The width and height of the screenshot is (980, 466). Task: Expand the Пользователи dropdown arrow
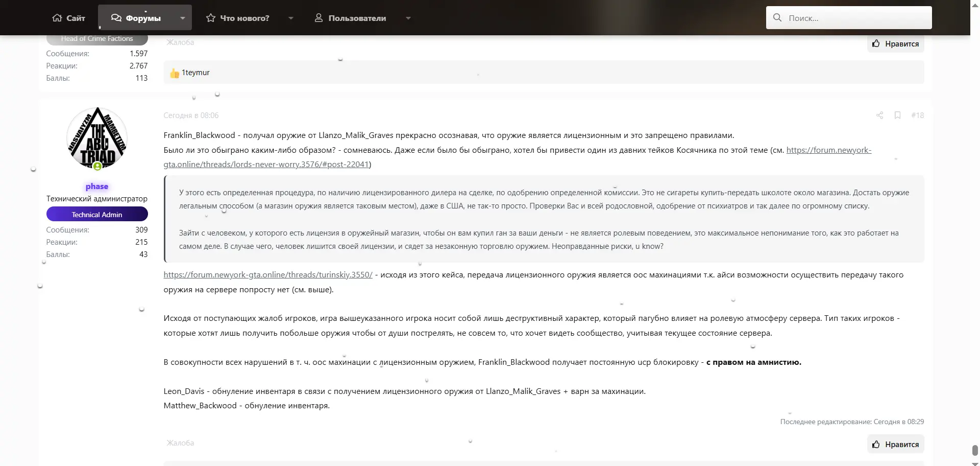[408, 18]
